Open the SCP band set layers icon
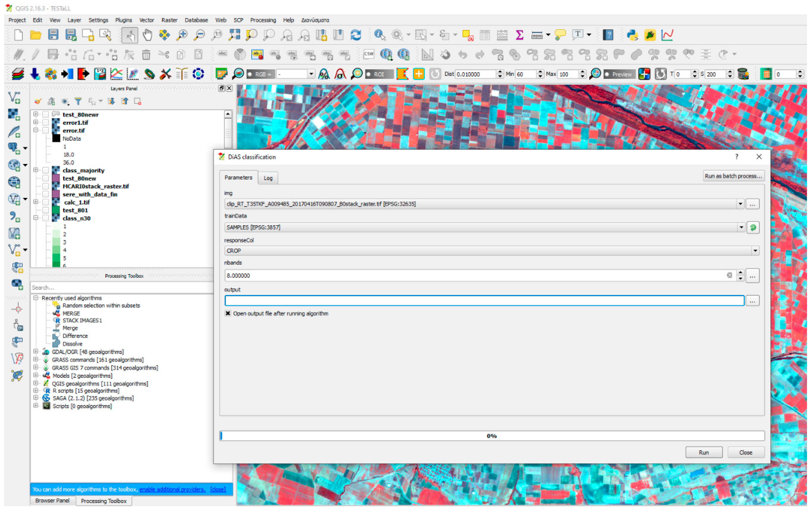812x512 pixels. (x=18, y=74)
